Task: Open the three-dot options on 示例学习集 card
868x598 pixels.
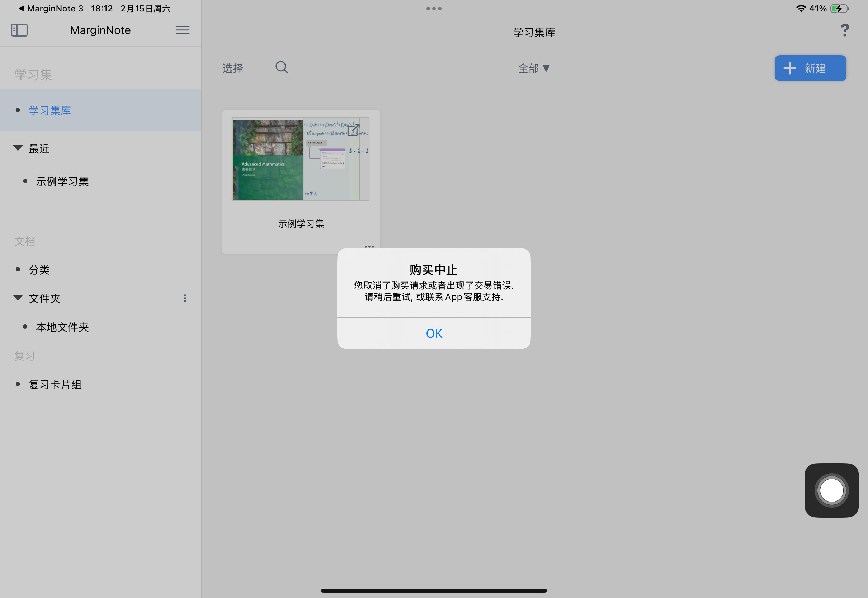Action: 369,246
